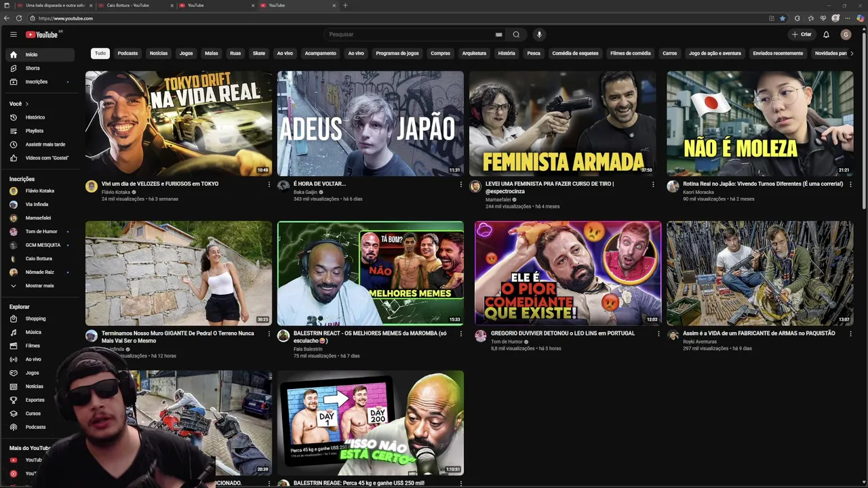Play the ADEUS JAPÃO thumbnail
Viewport: 868px width, 488px height.
pos(370,123)
